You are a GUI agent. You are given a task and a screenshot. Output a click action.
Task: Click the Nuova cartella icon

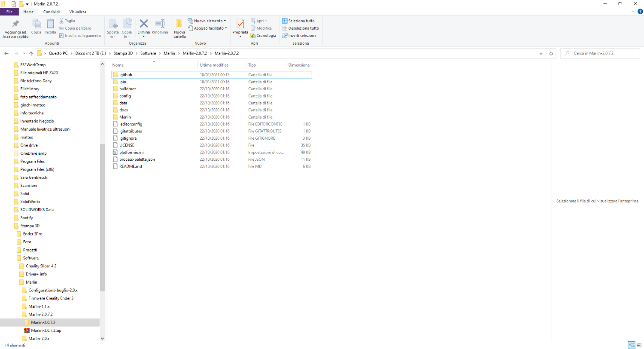(179, 24)
